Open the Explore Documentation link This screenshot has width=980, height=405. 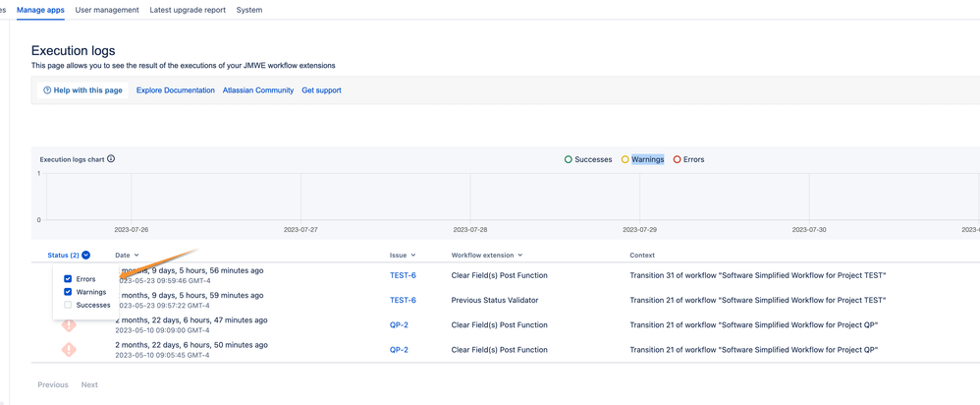click(x=176, y=90)
